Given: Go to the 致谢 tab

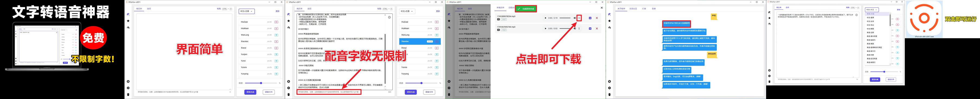Looking at the screenshot, I should (x=654, y=8).
